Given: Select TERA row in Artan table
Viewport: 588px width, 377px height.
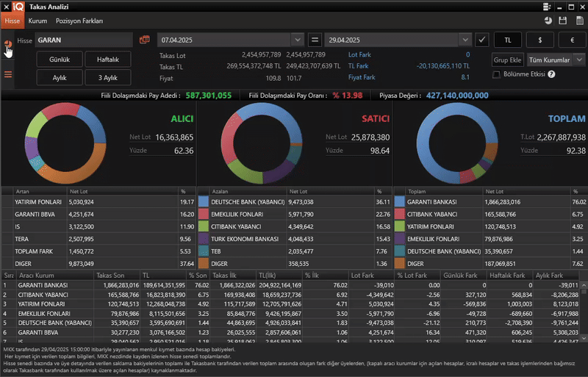Looking at the screenshot, I should point(98,239).
